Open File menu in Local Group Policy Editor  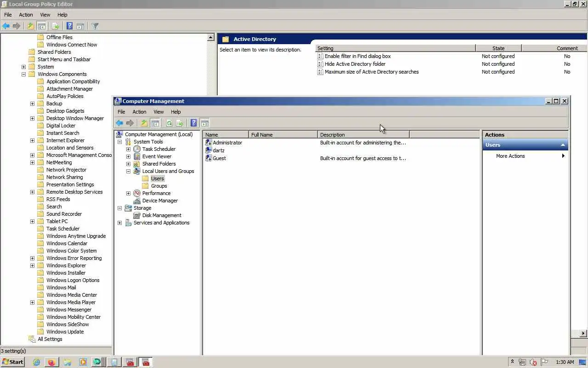tap(8, 15)
